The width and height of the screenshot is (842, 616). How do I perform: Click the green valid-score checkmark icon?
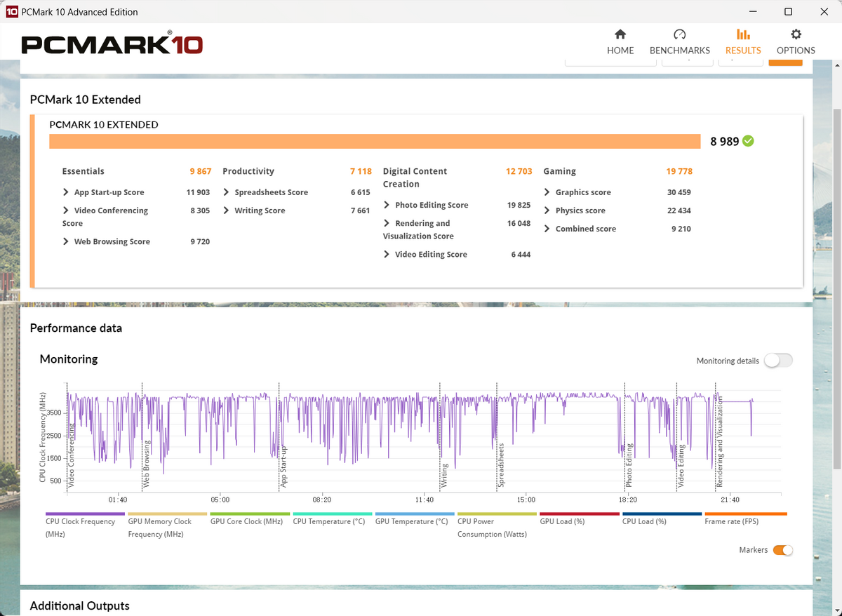(748, 141)
